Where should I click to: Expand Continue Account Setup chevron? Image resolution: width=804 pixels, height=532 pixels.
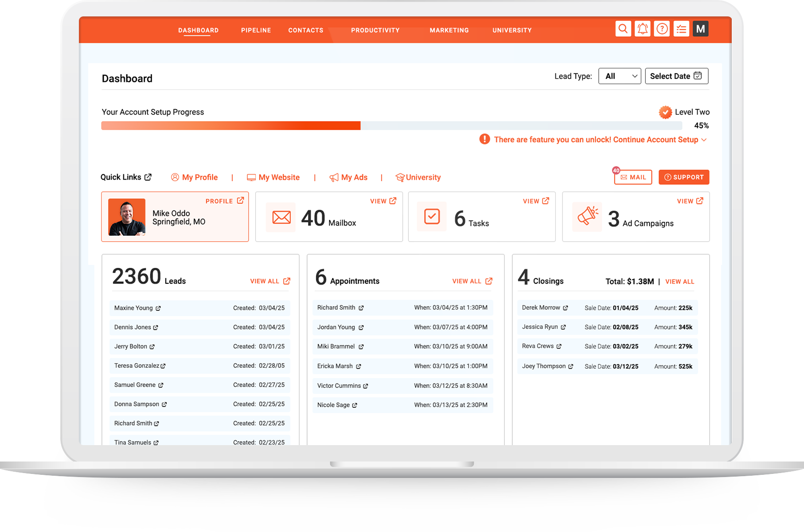click(704, 140)
